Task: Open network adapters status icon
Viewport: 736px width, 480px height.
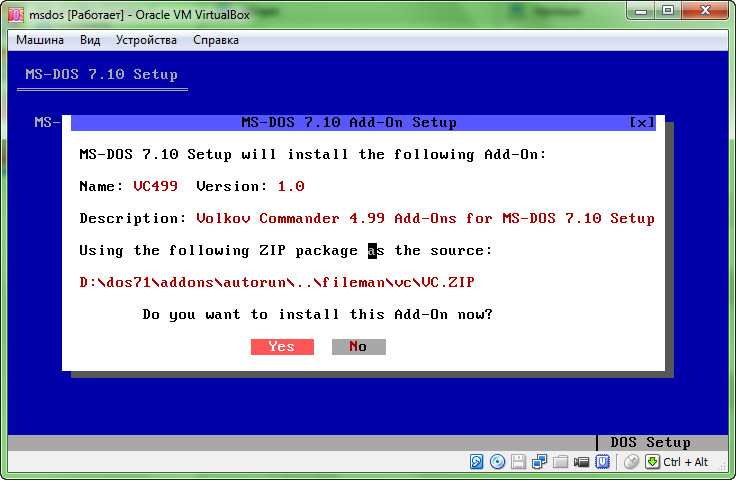Action: coord(539,462)
